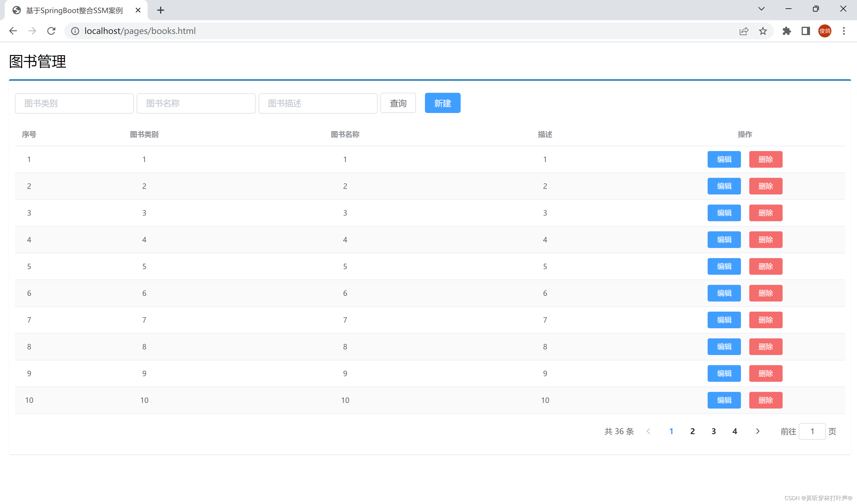Delete the book in row 1
The image size is (857, 504).
tap(766, 159)
